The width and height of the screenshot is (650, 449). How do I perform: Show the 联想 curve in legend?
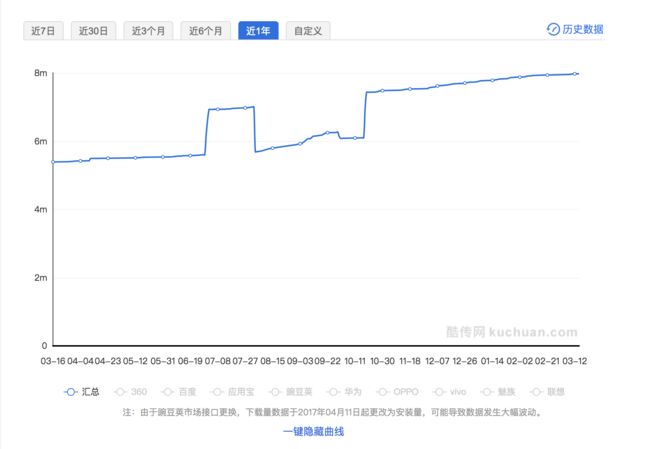click(x=547, y=392)
